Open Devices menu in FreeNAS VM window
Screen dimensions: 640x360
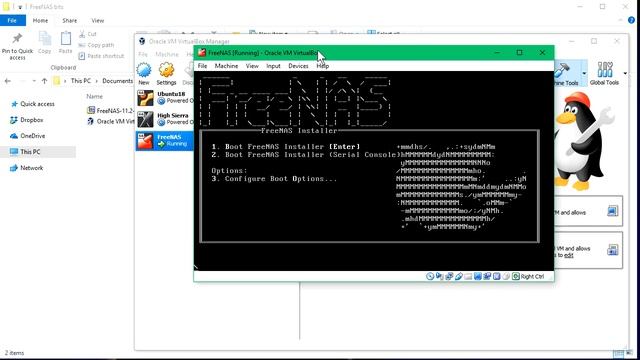[298, 66]
